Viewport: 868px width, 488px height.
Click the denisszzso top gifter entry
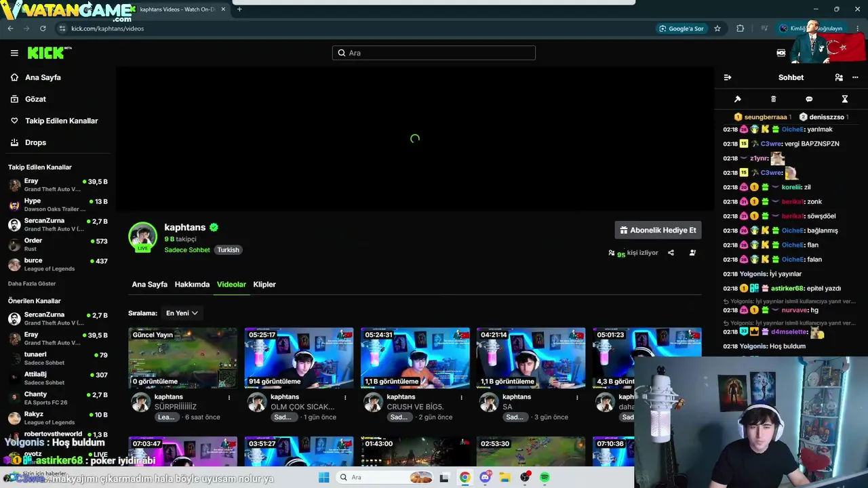tap(825, 117)
